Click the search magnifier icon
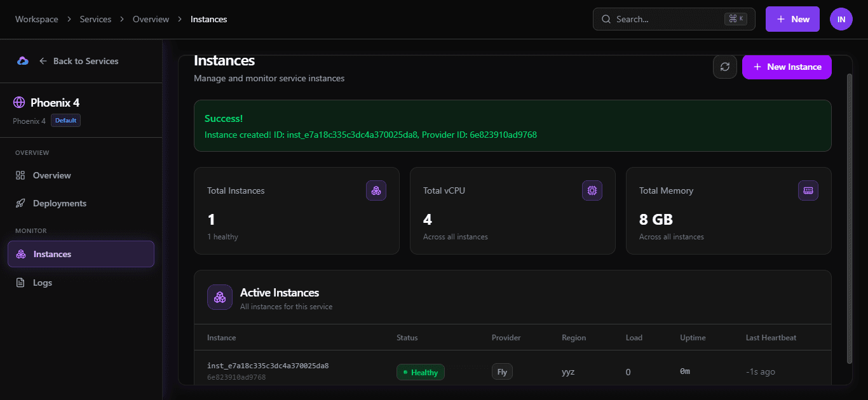Screen dimensions: 868x400 coord(606,19)
